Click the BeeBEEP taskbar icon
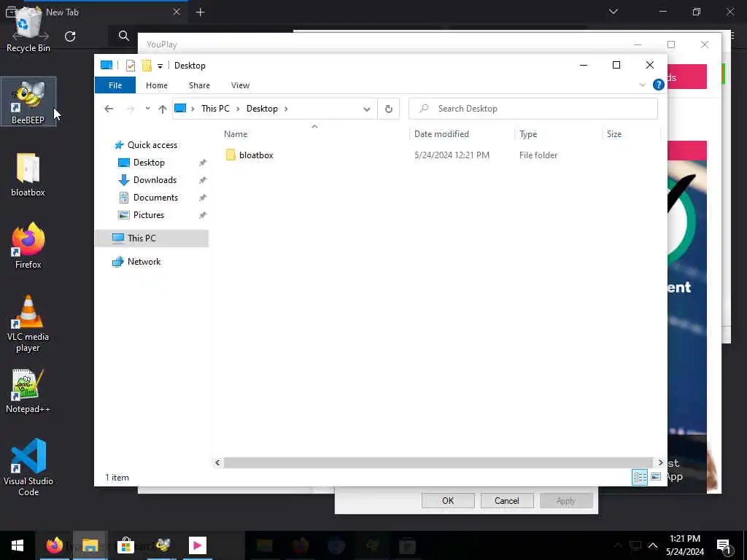 coord(162,545)
